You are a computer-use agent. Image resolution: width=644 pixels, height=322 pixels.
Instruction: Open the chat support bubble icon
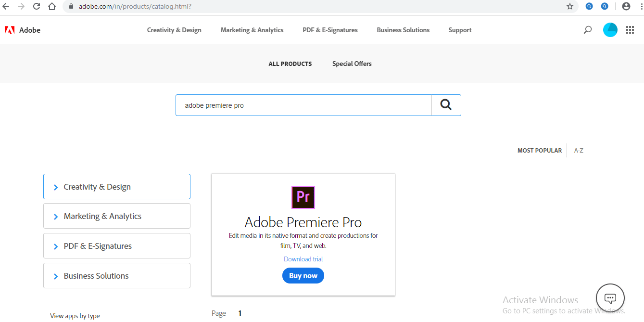tap(610, 298)
